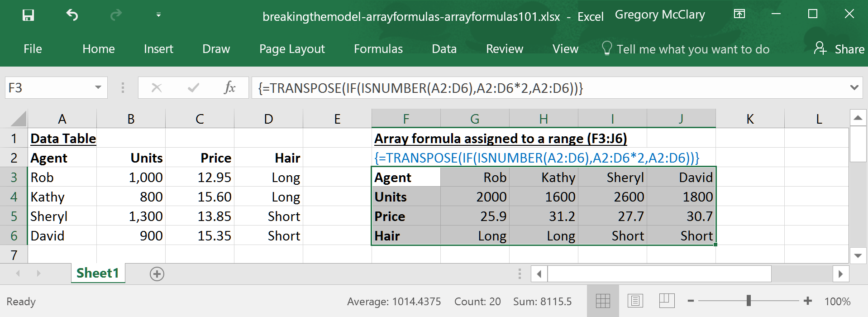Add a new sheet with plus icon
The image size is (868, 317).
(157, 274)
